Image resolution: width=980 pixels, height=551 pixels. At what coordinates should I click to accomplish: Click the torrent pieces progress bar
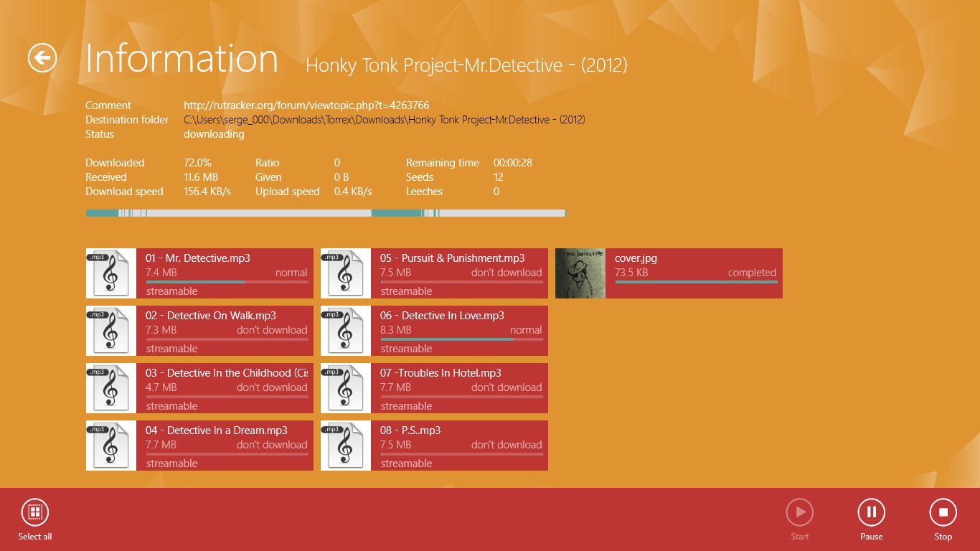[x=326, y=213]
